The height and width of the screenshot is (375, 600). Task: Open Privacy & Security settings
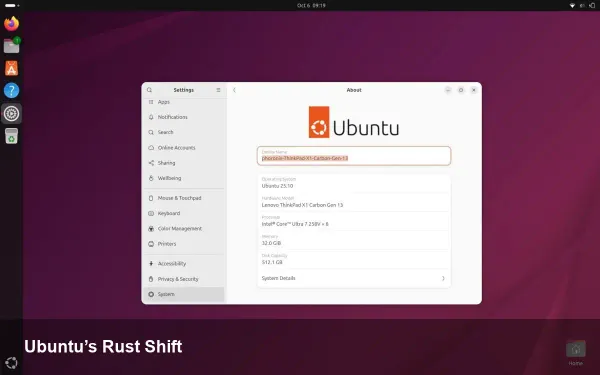(184, 279)
